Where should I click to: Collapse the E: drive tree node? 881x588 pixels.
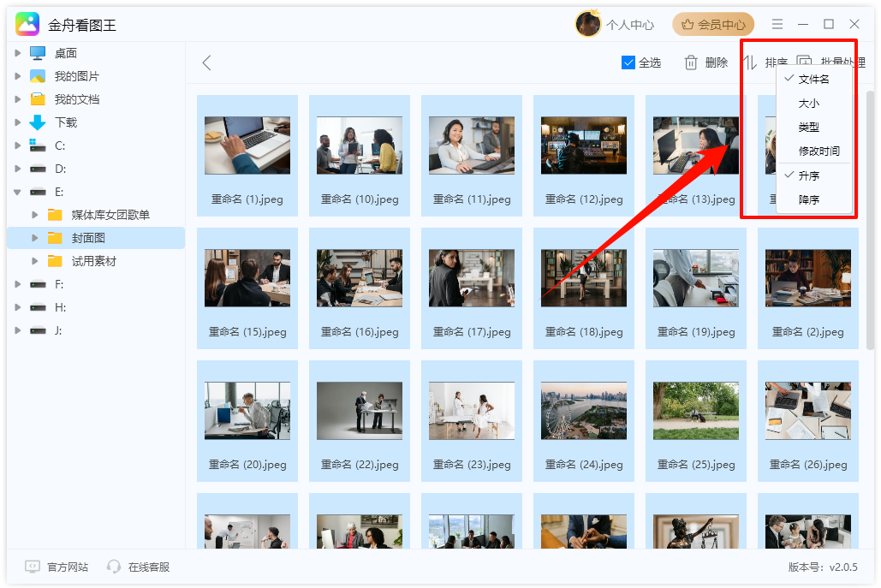pyautogui.click(x=18, y=192)
